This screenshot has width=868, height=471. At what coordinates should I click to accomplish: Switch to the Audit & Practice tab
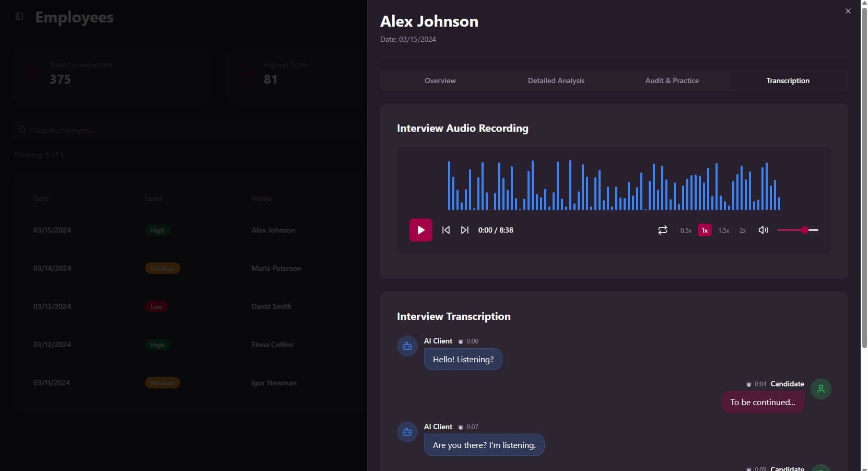point(672,81)
